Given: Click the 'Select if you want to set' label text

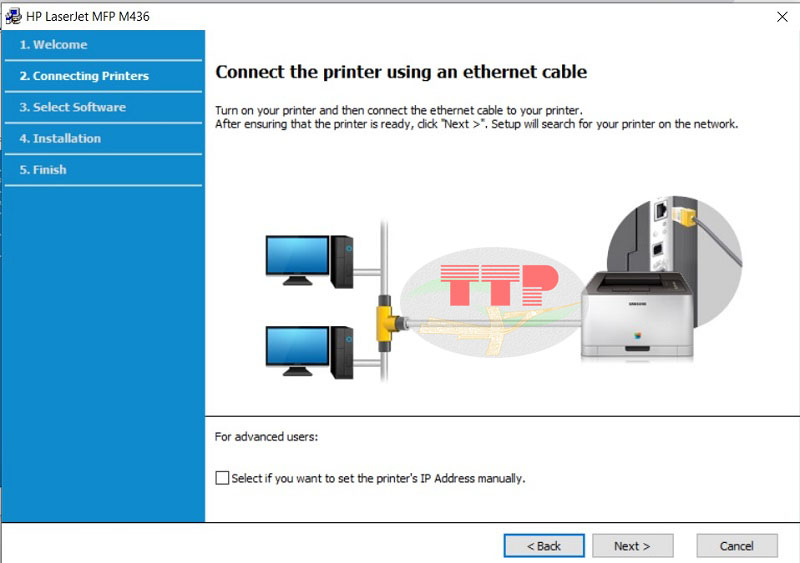Looking at the screenshot, I should (x=378, y=478).
